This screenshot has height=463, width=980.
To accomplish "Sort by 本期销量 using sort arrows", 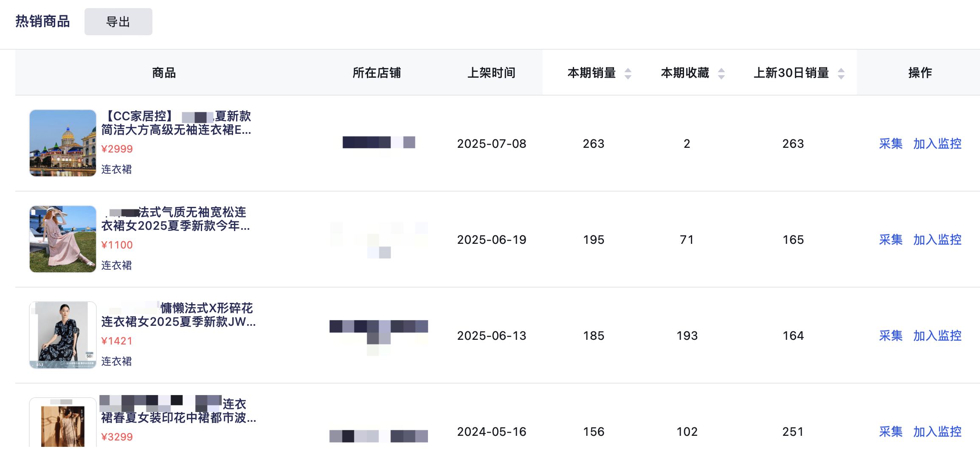I will tap(628, 73).
